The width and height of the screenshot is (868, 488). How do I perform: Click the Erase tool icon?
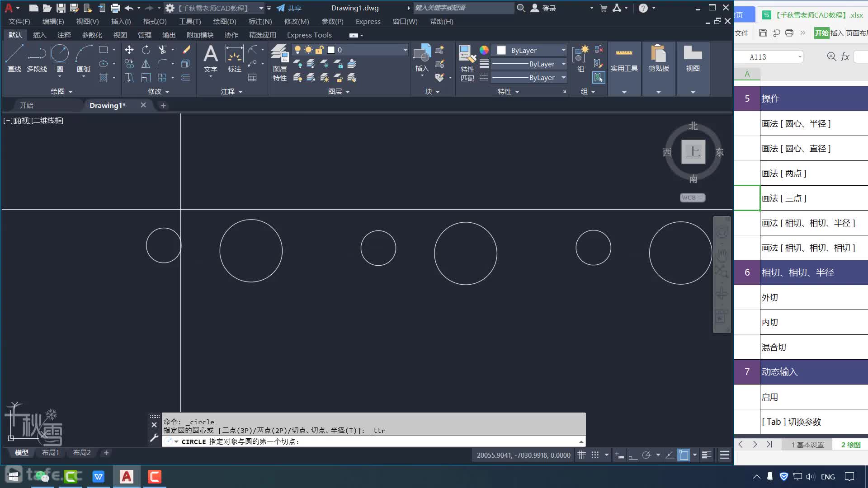[x=185, y=50]
